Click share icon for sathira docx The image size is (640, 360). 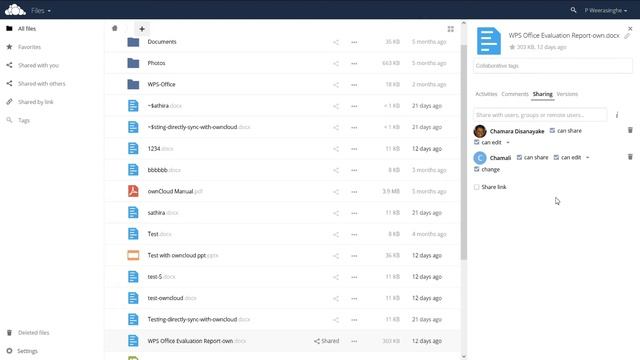[336, 213]
